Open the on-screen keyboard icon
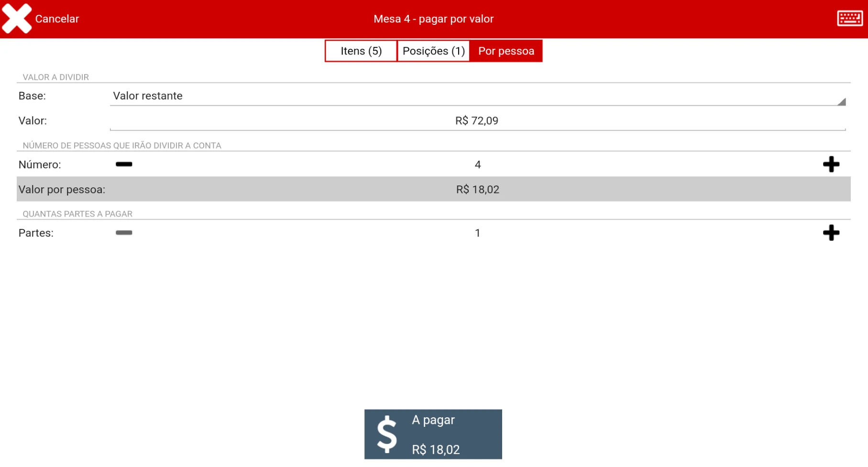This screenshot has width=868, height=467. (x=850, y=19)
